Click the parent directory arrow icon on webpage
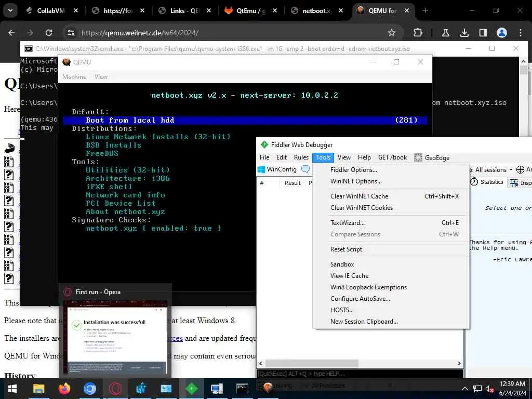 click(x=9, y=148)
